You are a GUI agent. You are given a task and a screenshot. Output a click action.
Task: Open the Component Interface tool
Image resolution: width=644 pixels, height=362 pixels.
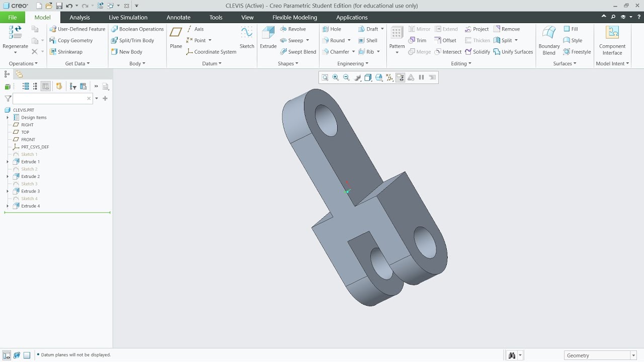(612, 40)
